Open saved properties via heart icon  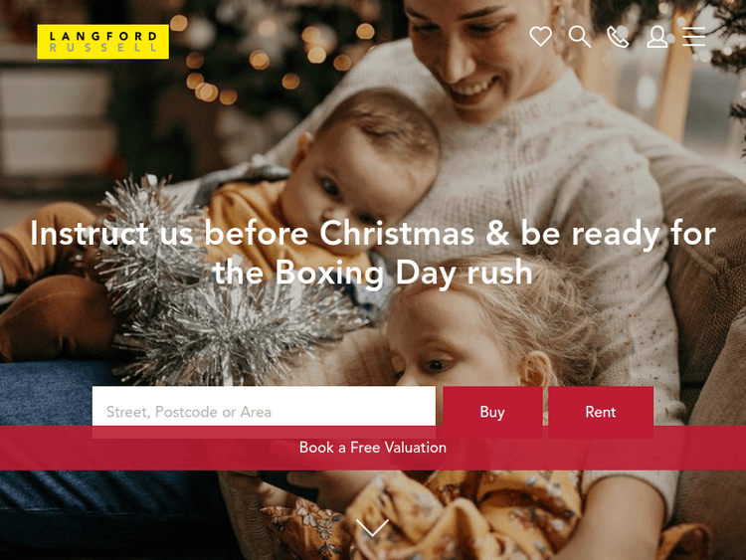tap(540, 37)
